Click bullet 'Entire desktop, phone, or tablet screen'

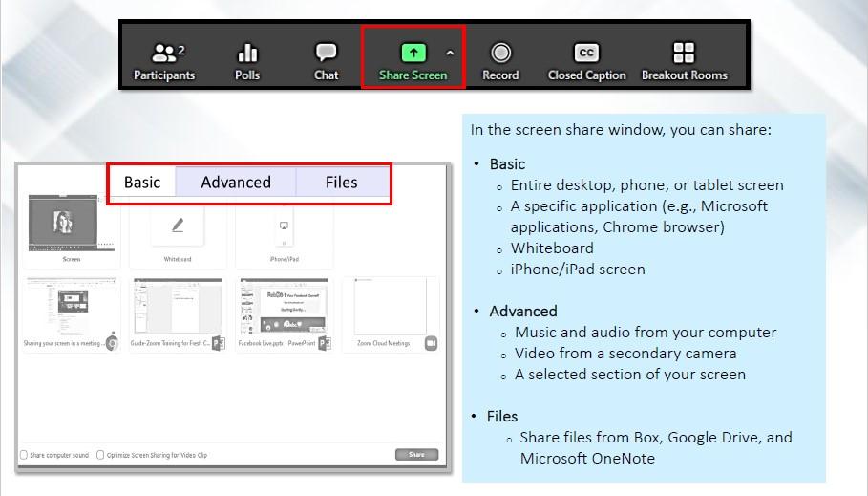pos(647,185)
